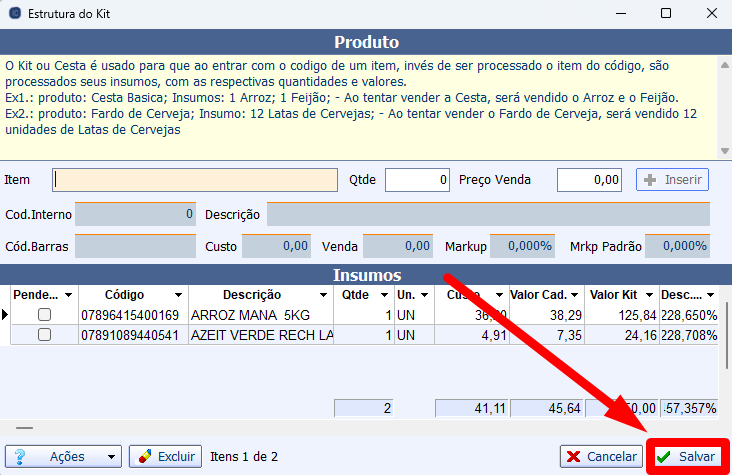Focus the Item input field

[195, 180]
